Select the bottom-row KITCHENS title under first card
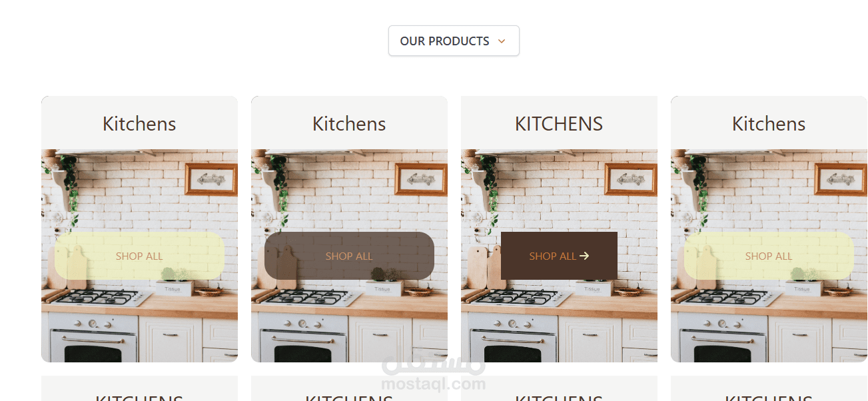868x401 pixels. 139,398
